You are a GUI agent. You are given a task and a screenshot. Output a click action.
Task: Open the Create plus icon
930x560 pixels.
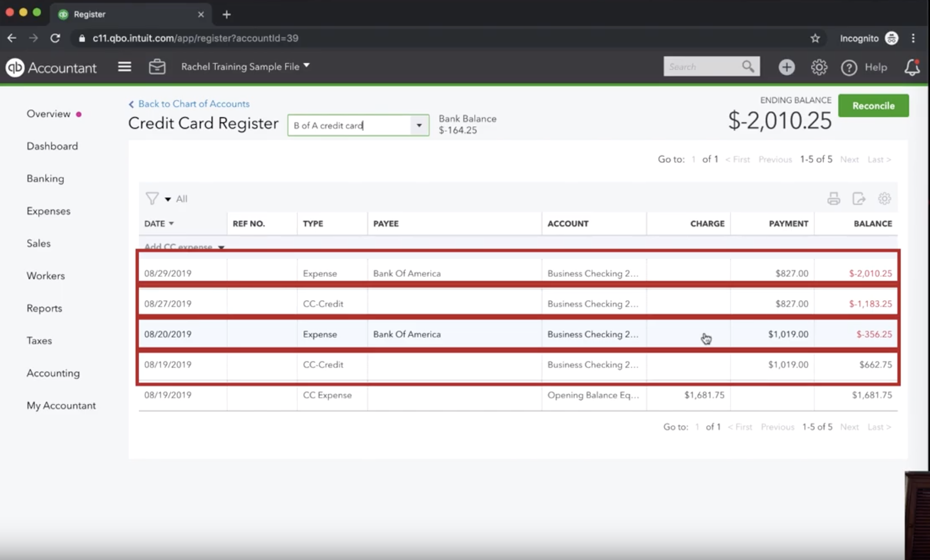(x=787, y=67)
